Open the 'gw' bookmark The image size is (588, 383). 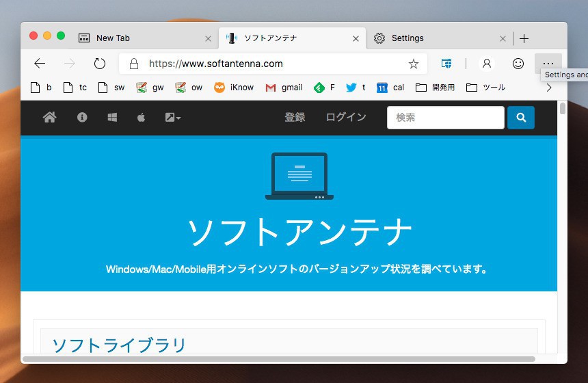[150, 88]
